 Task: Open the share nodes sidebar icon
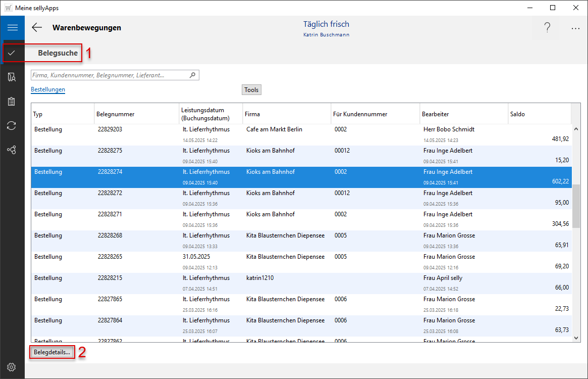click(x=12, y=150)
